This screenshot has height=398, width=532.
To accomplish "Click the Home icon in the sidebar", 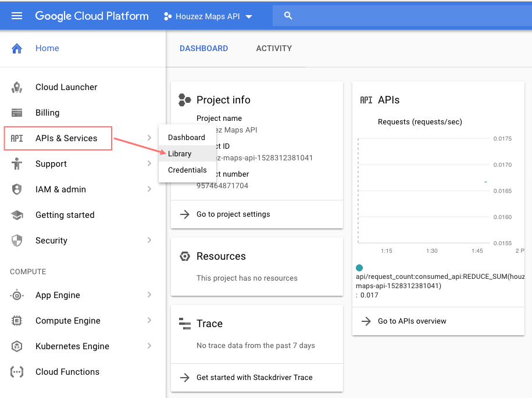I will tap(16, 48).
